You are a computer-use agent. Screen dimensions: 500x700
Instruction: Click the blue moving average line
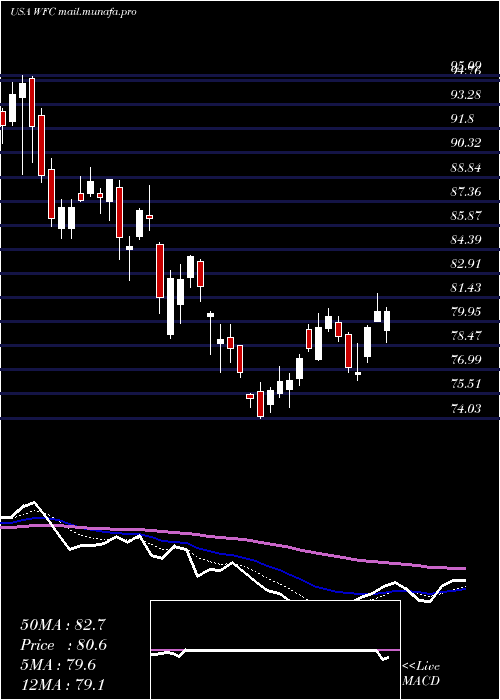232,555
